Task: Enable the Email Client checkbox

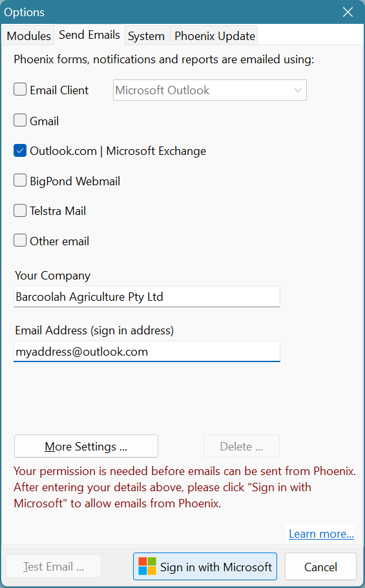Action: [x=20, y=90]
